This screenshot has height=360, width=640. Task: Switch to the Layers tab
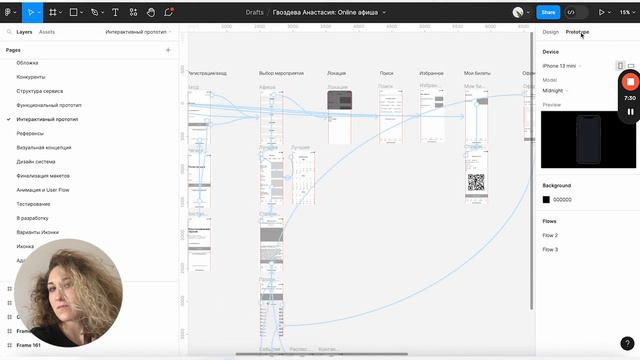24,32
